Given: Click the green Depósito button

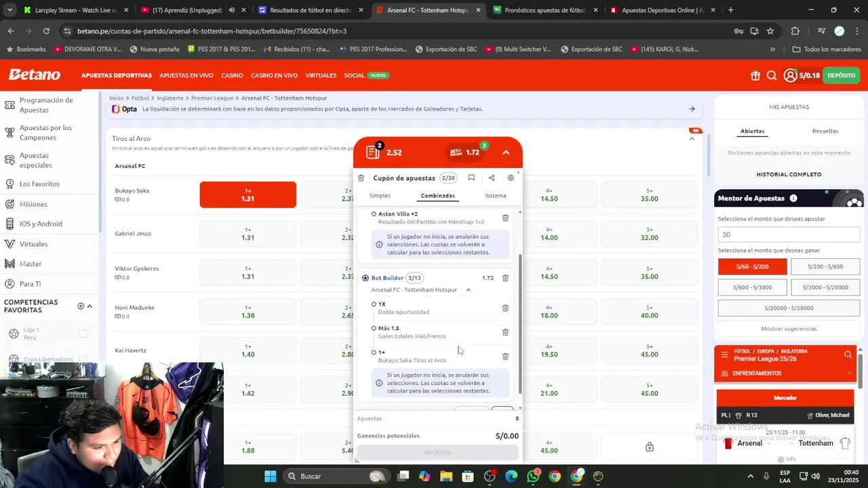Looking at the screenshot, I should pyautogui.click(x=842, y=75).
